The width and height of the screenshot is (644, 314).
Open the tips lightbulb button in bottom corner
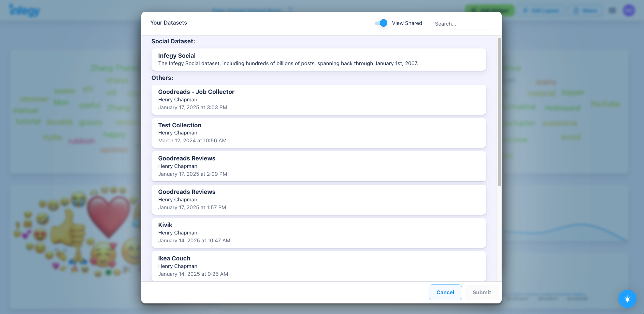point(627,299)
